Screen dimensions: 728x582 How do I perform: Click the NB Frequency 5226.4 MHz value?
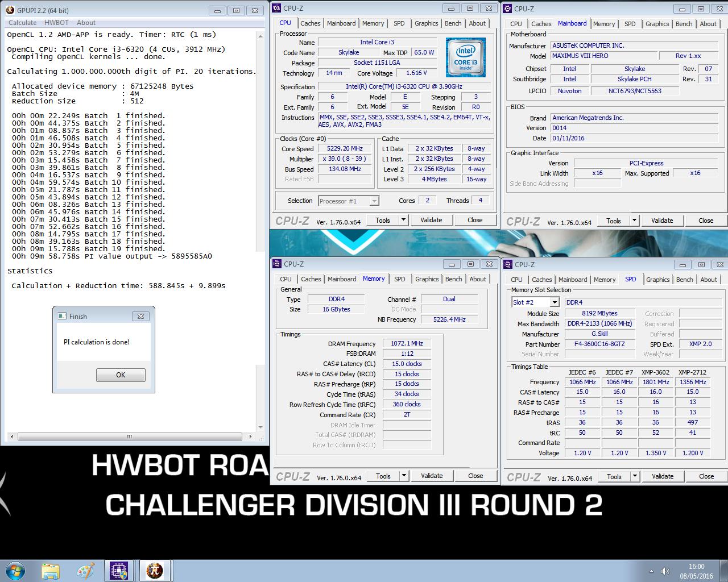click(449, 319)
